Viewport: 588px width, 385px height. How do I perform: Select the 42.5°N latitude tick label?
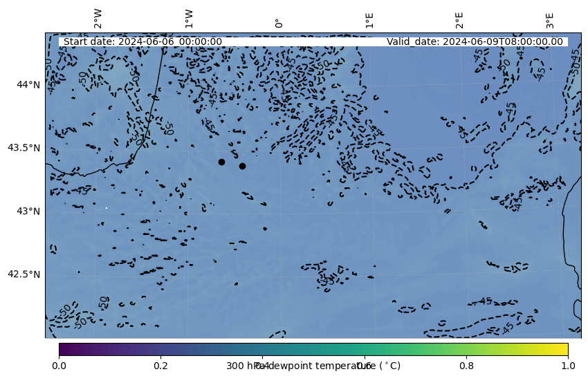click(x=24, y=274)
